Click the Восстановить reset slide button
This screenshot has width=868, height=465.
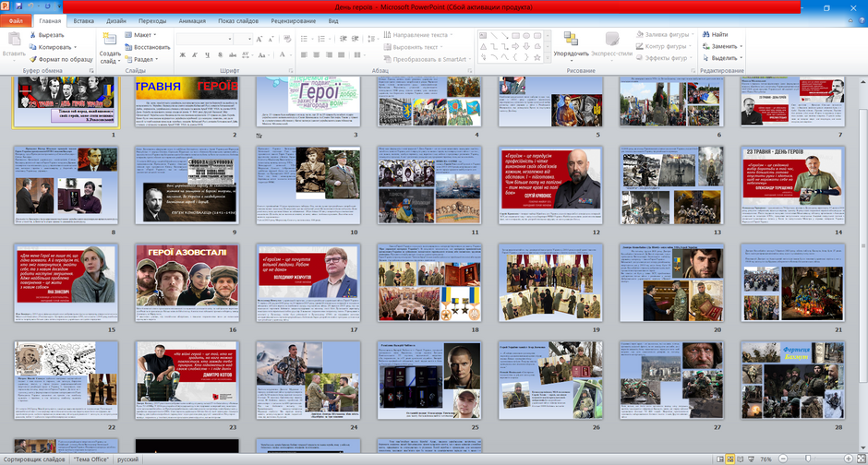pos(147,47)
